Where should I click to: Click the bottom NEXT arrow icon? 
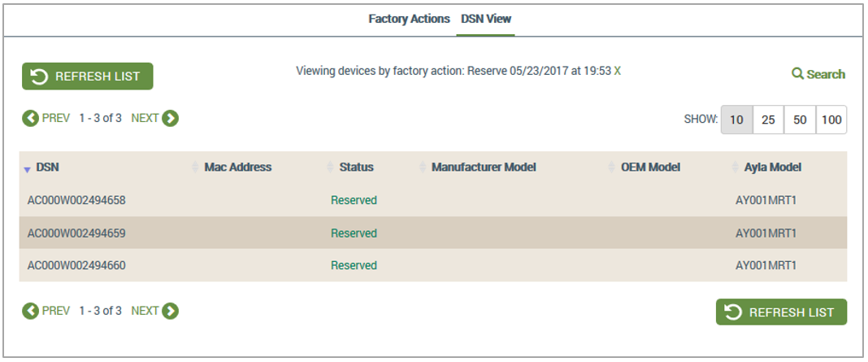pos(171,311)
